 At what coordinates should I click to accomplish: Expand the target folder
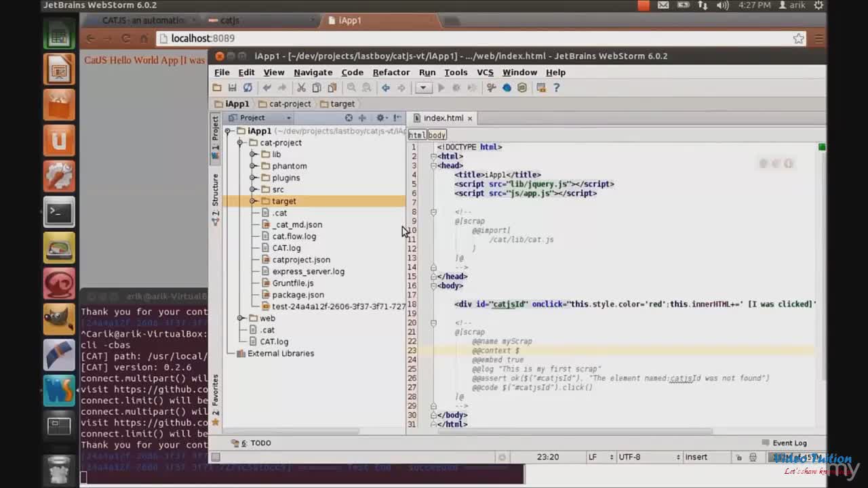click(x=252, y=201)
